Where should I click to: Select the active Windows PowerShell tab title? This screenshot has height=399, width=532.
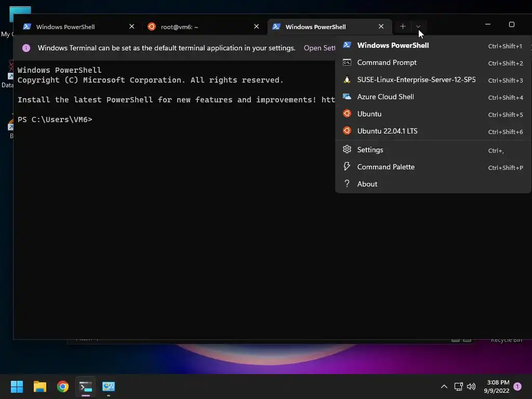pyautogui.click(x=315, y=27)
